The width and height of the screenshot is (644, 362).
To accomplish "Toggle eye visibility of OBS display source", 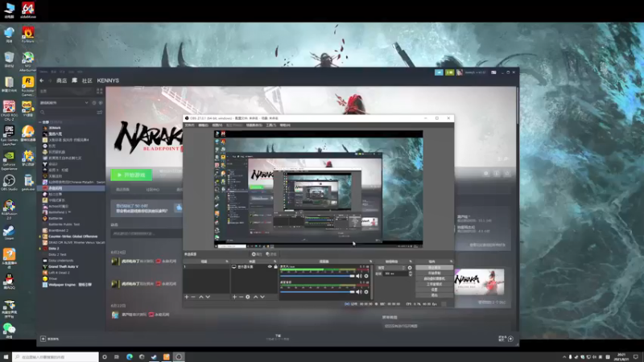I will [270, 267].
